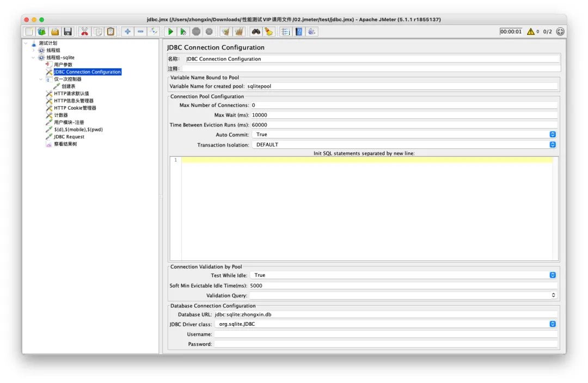Open Help with the question mark icon
Viewport: 588px width, 383px height.
click(299, 32)
